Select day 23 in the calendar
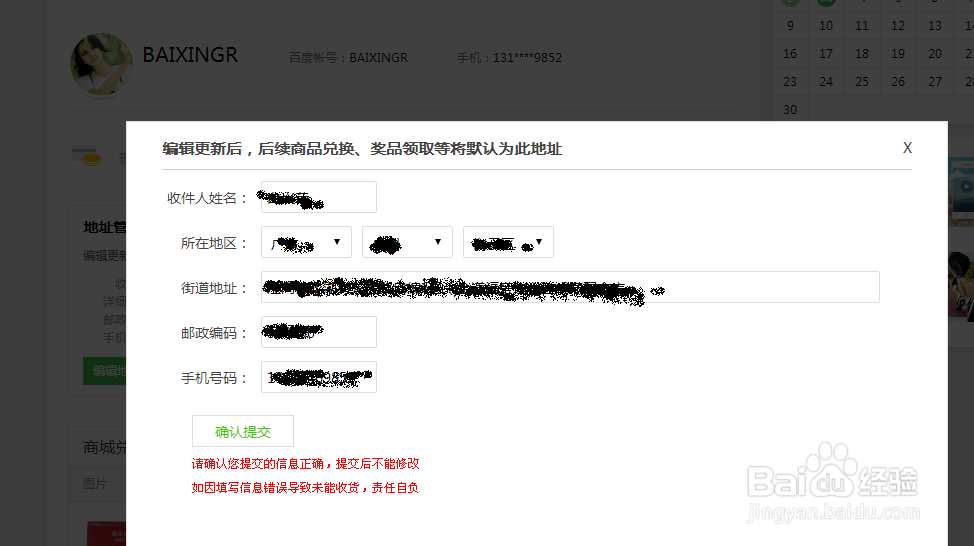Screen dimensions: 974x546 790,81
